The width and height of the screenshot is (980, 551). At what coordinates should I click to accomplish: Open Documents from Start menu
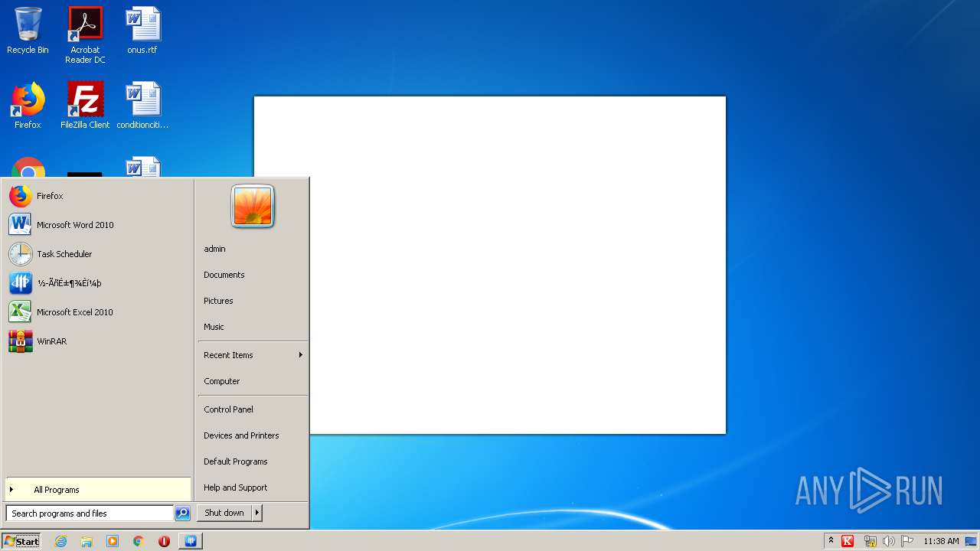point(253,275)
